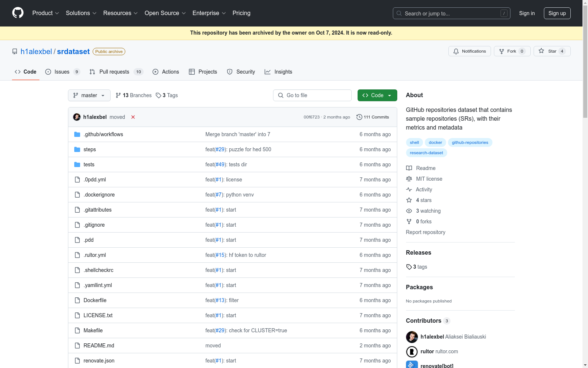The height and width of the screenshot is (368, 588).
Task: Expand the Open Source menu
Action: click(x=165, y=13)
